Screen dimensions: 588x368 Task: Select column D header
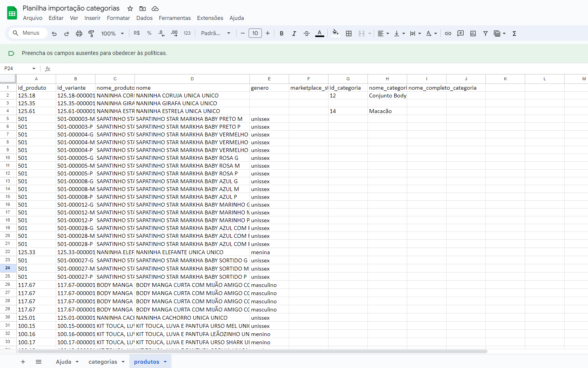tap(192, 79)
